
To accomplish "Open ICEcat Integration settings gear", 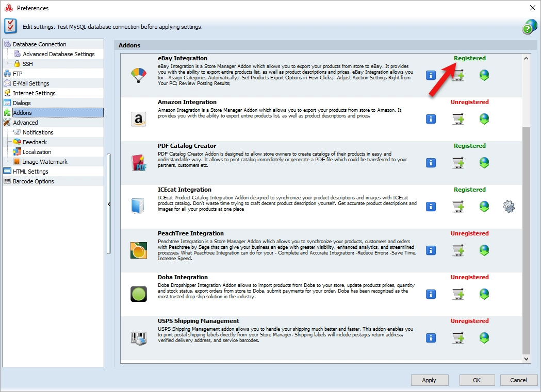I will coord(509,207).
